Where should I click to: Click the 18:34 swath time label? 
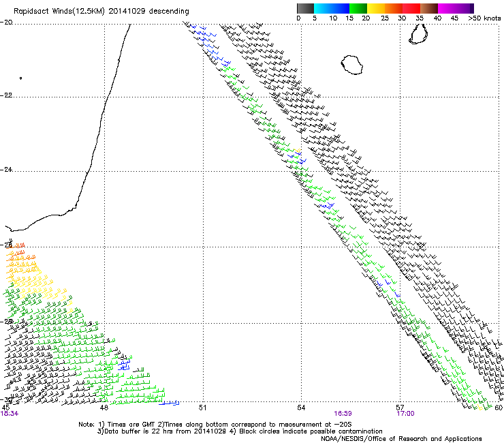(x=10, y=414)
